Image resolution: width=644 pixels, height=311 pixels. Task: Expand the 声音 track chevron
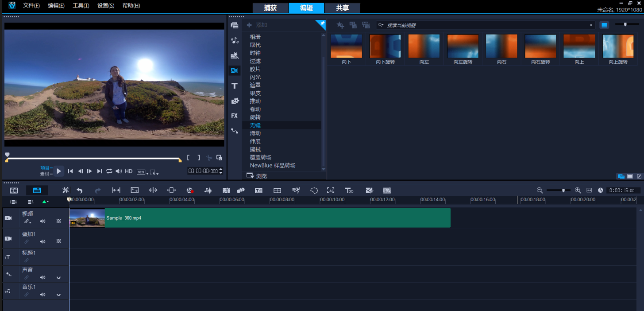[58, 278]
